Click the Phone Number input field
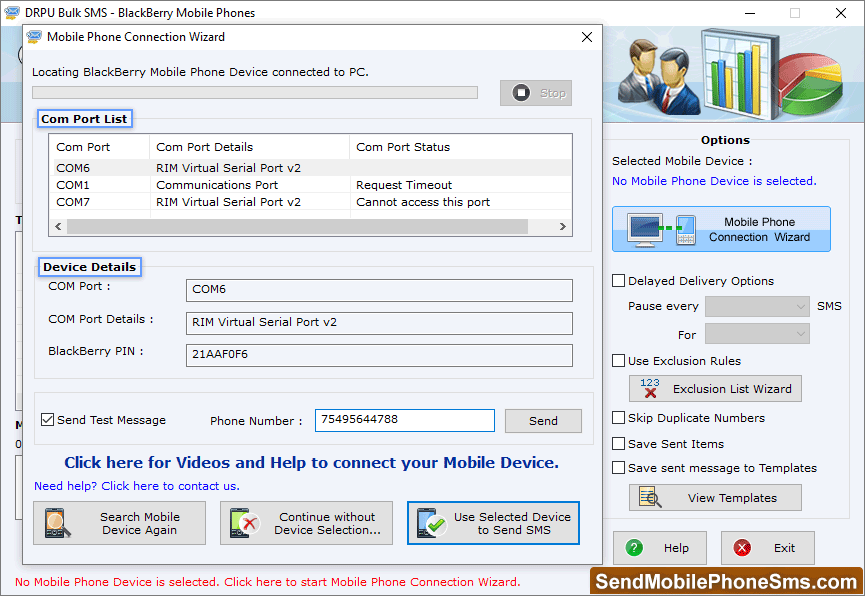The width and height of the screenshot is (865, 596). click(404, 420)
